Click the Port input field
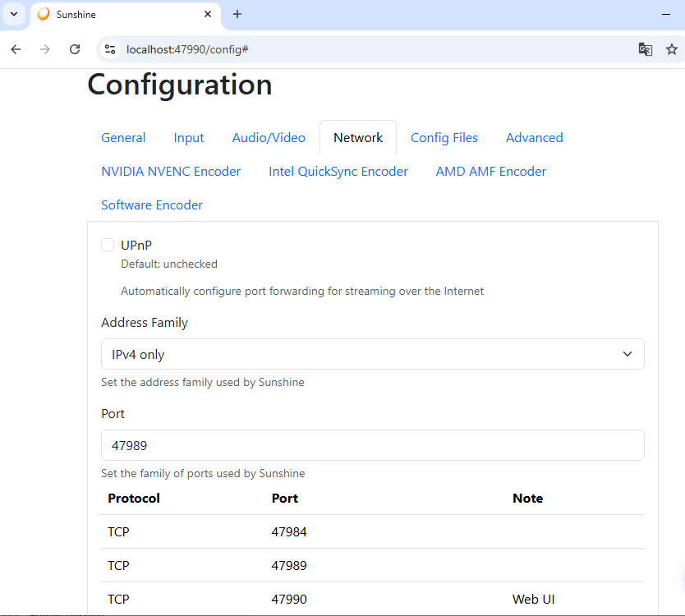This screenshot has height=616, width=685. coord(372,445)
